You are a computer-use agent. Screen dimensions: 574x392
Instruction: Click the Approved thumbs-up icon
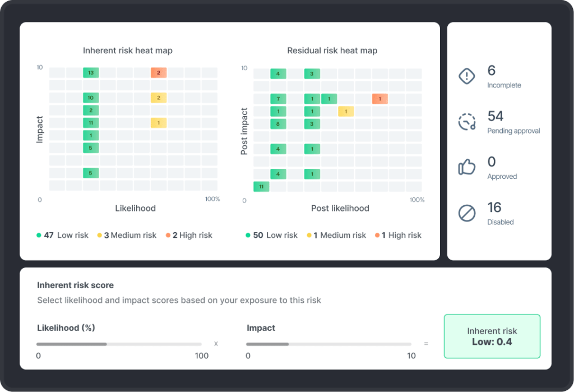(x=467, y=167)
